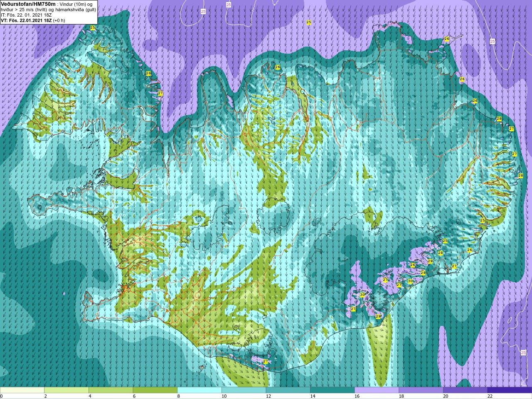Click the legend tick label '22'
The image size is (532, 399).
pyautogui.click(x=490, y=396)
